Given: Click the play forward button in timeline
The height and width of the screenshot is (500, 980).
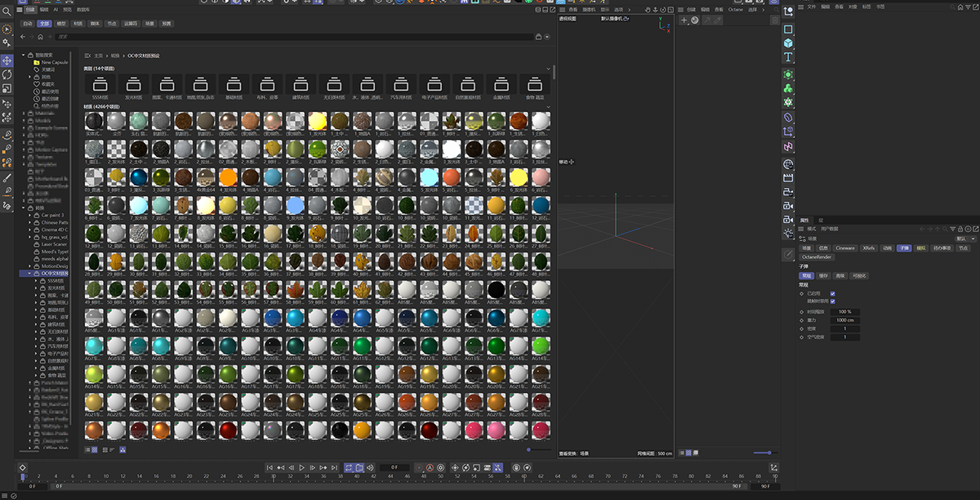Looking at the screenshot, I should (x=301, y=467).
